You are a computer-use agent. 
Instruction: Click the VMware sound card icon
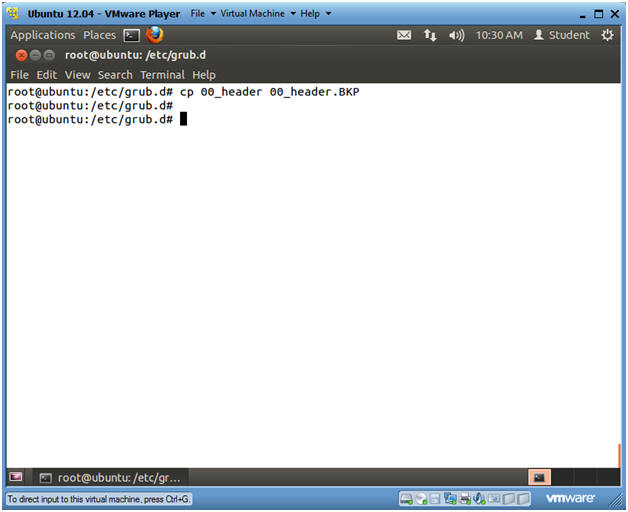(479, 499)
